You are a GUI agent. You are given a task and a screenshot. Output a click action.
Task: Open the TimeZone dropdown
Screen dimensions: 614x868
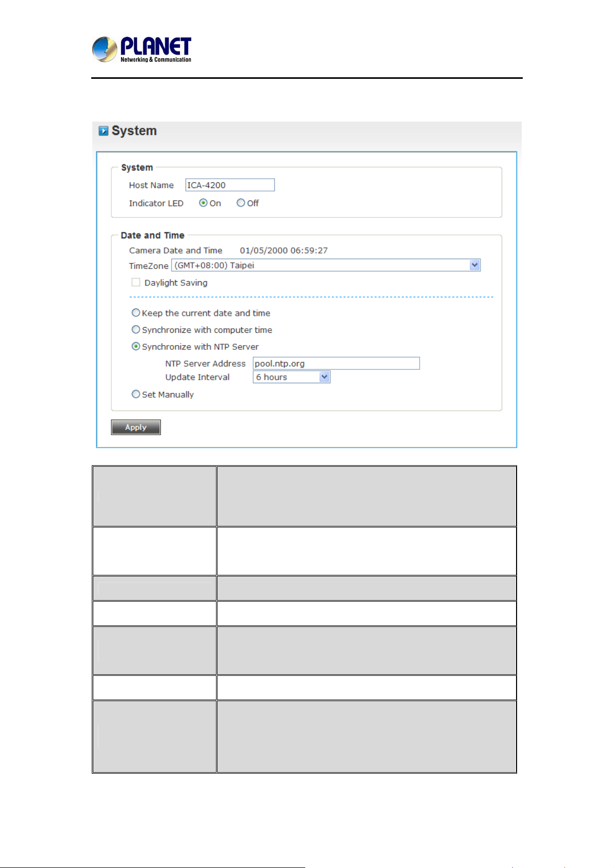(x=326, y=265)
